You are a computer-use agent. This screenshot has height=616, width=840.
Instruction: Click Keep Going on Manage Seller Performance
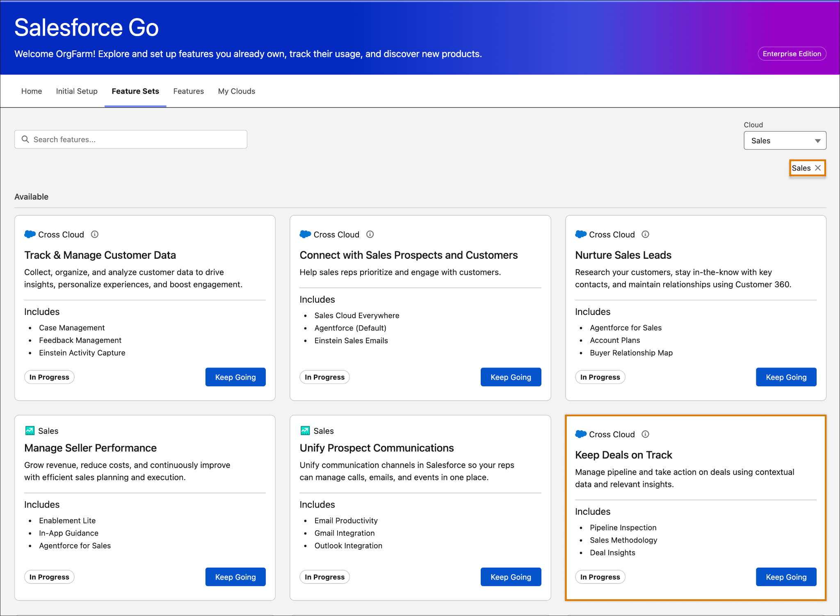point(235,577)
